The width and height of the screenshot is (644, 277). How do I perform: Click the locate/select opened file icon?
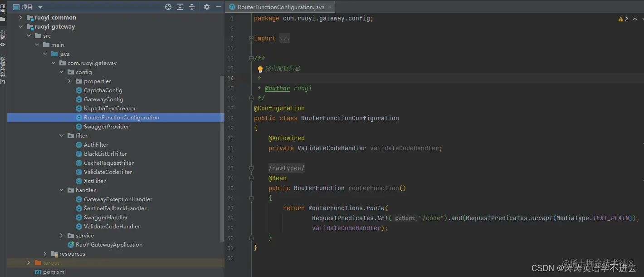tap(168, 7)
